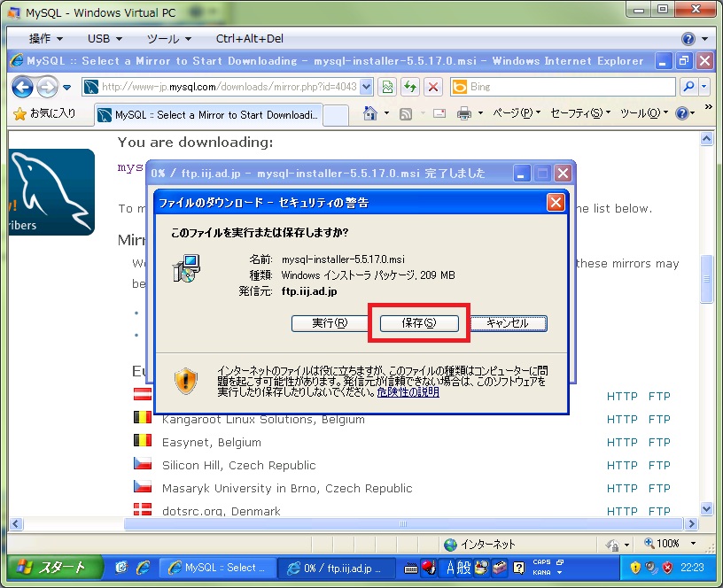
Task: Expand the Print dropdown arrow
Action: point(480,112)
